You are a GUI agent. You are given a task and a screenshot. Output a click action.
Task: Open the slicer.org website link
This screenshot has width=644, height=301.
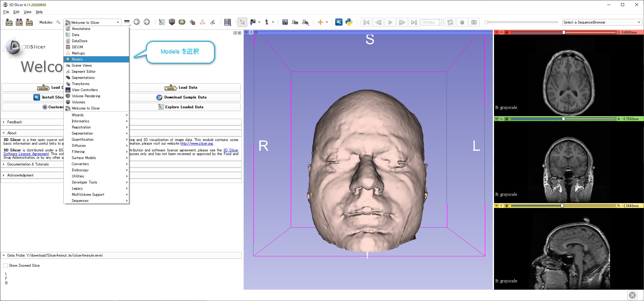[x=197, y=143]
